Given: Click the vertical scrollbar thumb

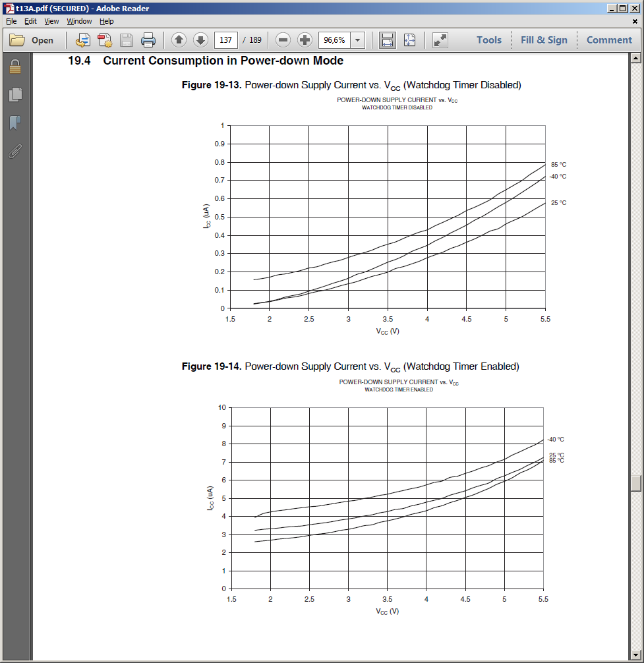Looking at the screenshot, I should point(636,483).
